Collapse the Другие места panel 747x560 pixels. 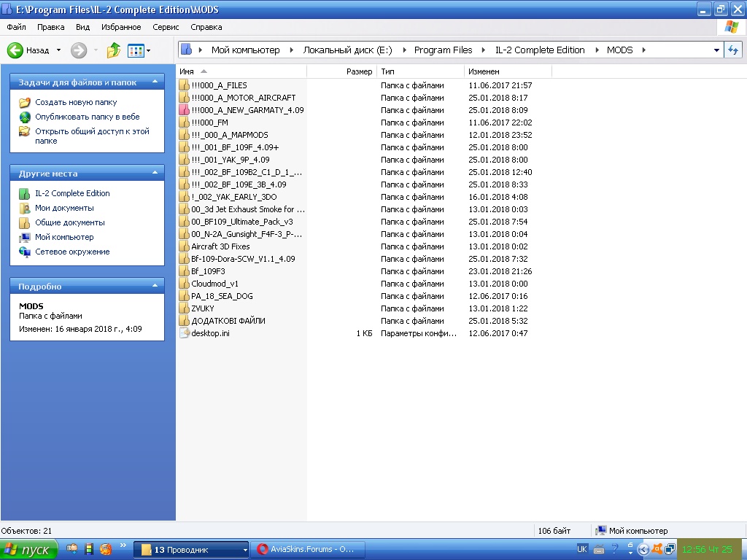coord(155,173)
